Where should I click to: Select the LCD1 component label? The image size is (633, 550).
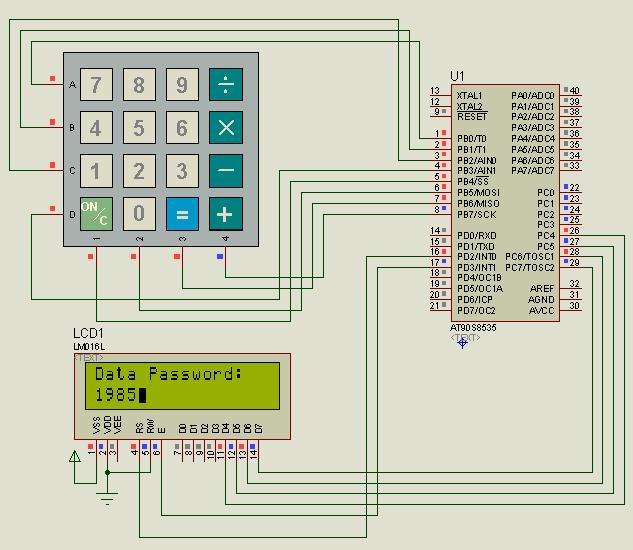pyautogui.click(x=88, y=333)
